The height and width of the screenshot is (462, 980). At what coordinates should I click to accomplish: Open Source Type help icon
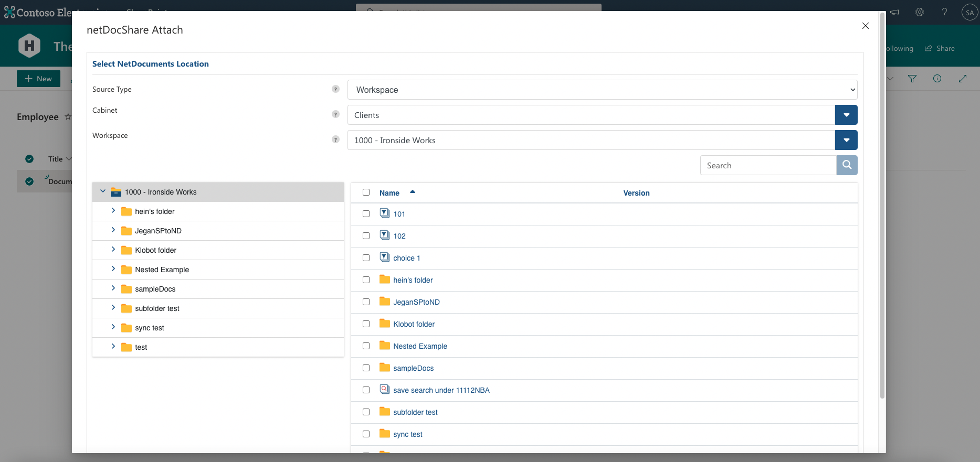tap(336, 89)
